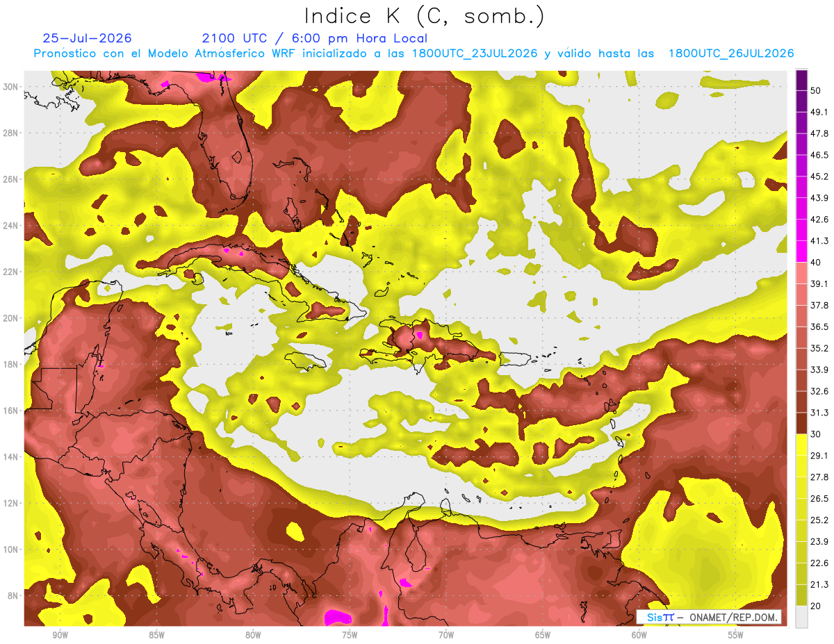
Task: Click the 30N latitude label
Action: tap(12, 86)
